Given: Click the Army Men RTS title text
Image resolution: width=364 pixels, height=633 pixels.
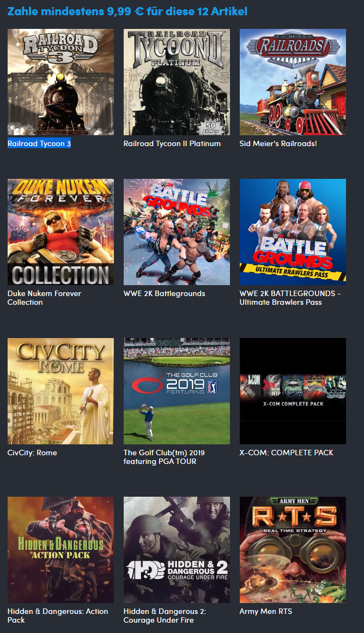Looking at the screenshot, I should 265,611.
